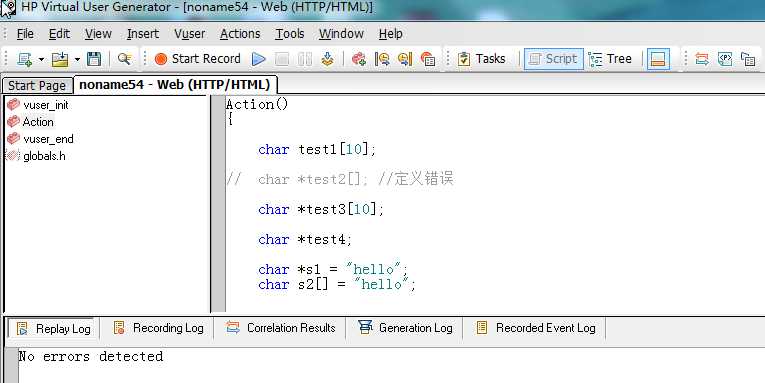The height and width of the screenshot is (383, 765).
Task: Click the New Script icon
Action: point(24,59)
